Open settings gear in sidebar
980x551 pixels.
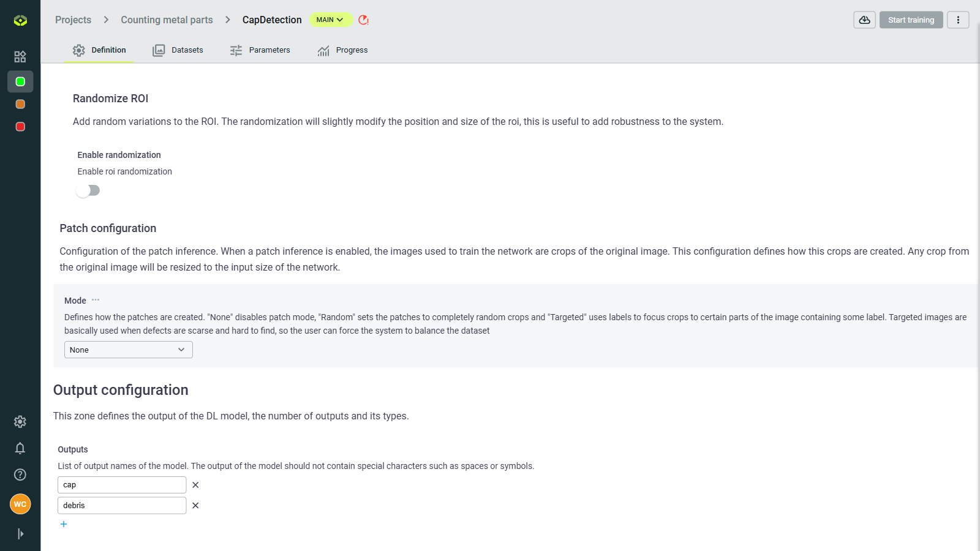click(x=20, y=422)
